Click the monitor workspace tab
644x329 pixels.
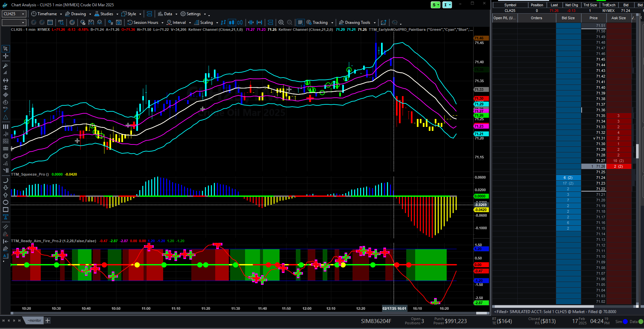click(x=34, y=320)
